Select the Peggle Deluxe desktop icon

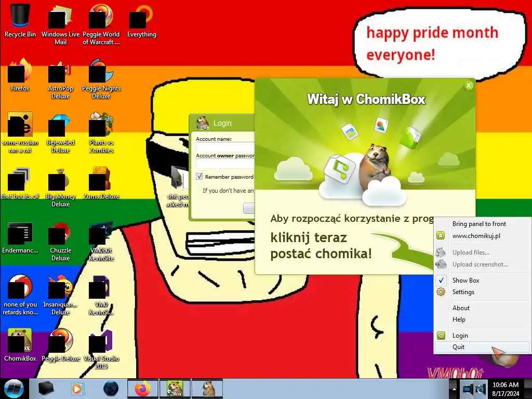point(60,345)
